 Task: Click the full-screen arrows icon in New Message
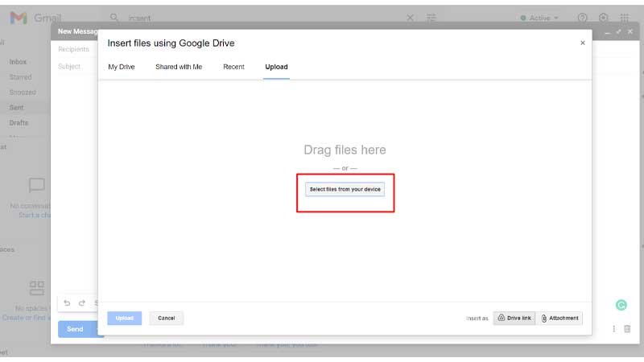coord(618,31)
